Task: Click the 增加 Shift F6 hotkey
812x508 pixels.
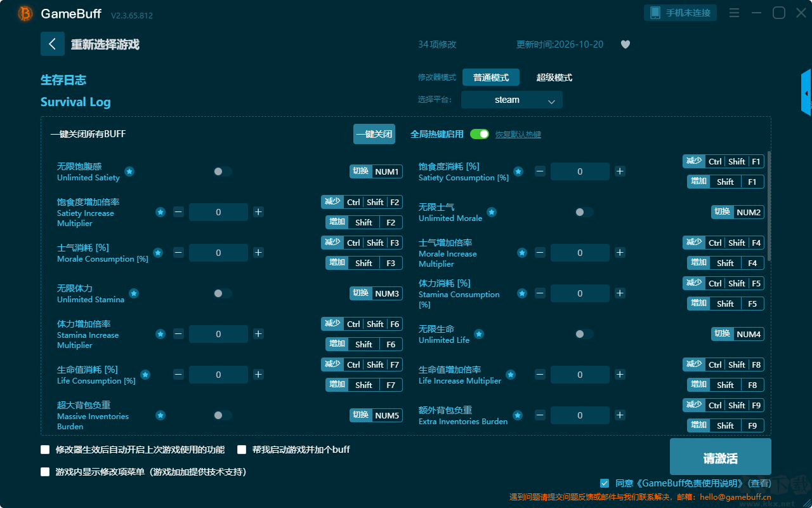Action: (364, 344)
